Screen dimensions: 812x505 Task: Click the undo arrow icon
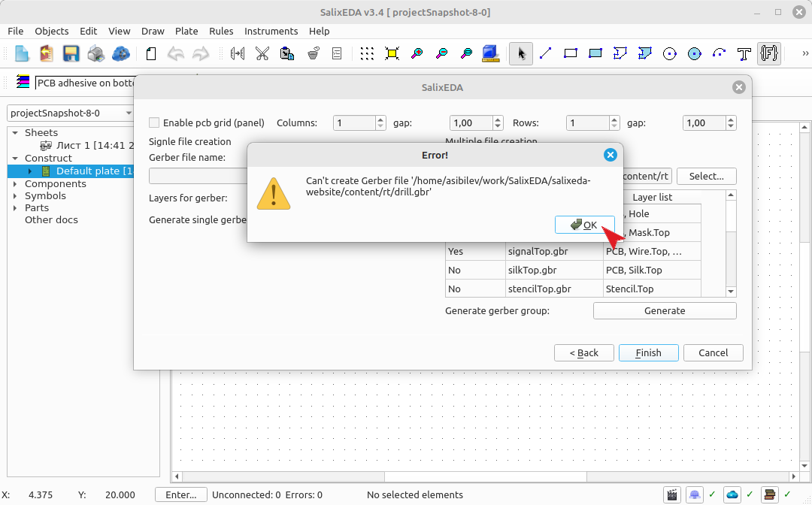pyautogui.click(x=176, y=54)
